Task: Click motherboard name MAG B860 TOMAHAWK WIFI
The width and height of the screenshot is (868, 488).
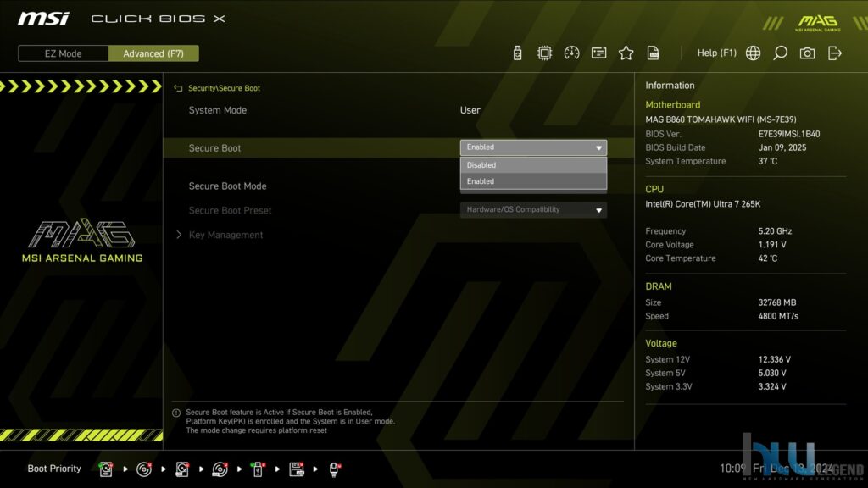Action: tap(721, 119)
